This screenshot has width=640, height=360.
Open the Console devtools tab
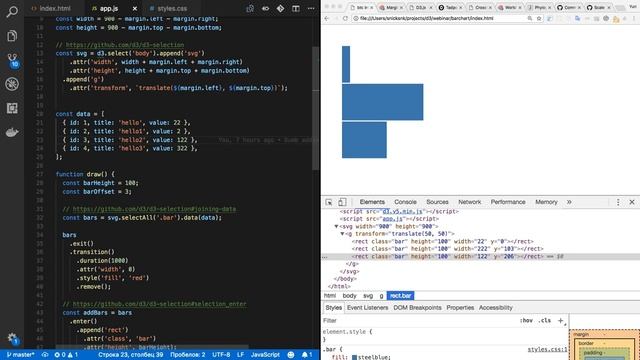point(405,202)
